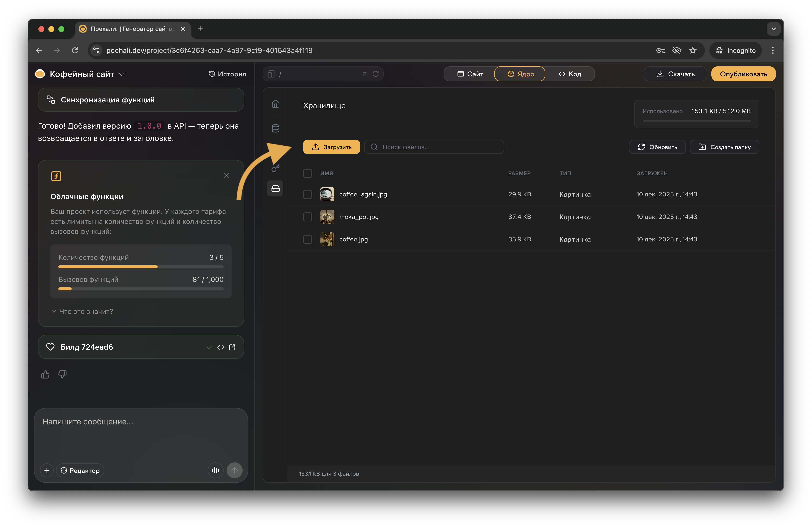Start voice input with the microphone icon
This screenshot has width=812, height=528.
[215, 470]
